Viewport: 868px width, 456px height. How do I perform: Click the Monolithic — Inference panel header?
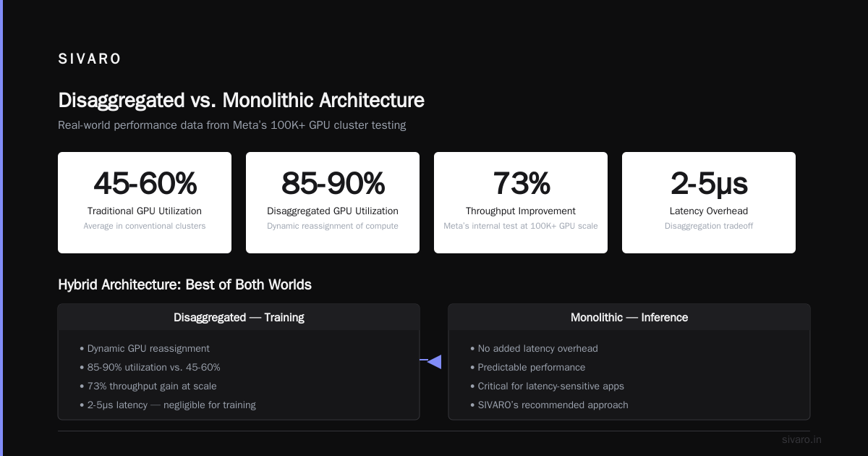tap(629, 317)
